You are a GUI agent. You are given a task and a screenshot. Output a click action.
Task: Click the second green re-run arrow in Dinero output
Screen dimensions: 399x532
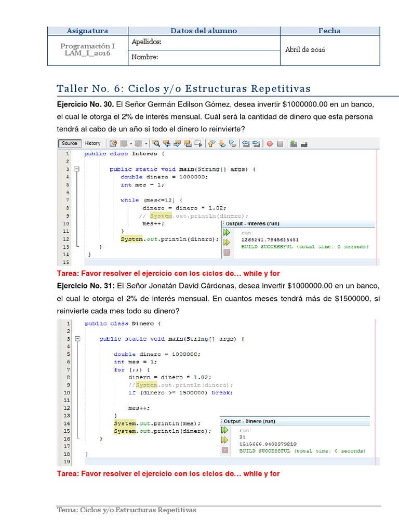tap(224, 440)
